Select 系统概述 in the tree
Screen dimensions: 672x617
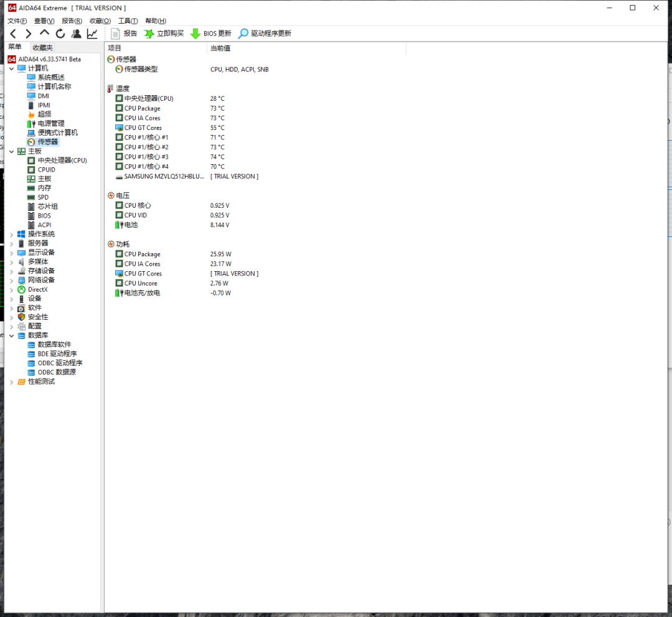pos(51,78)
